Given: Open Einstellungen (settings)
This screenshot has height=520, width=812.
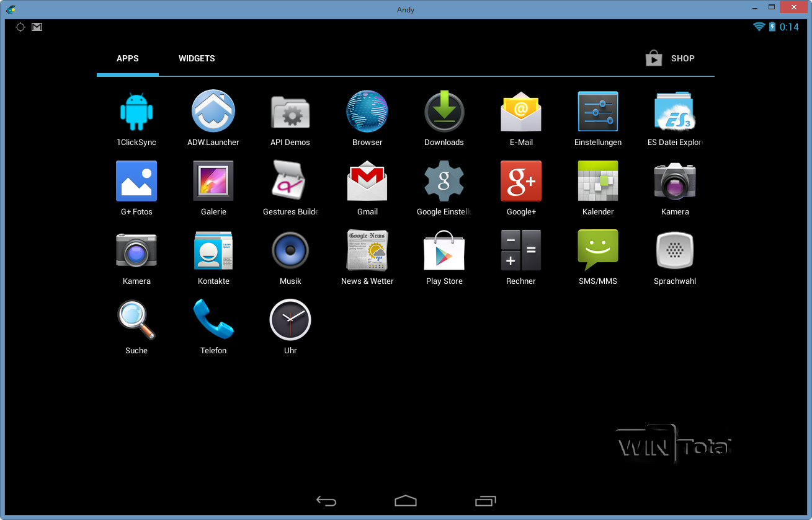Looking at the screenshot, I should pyautogui.click(x=598, y=112).
